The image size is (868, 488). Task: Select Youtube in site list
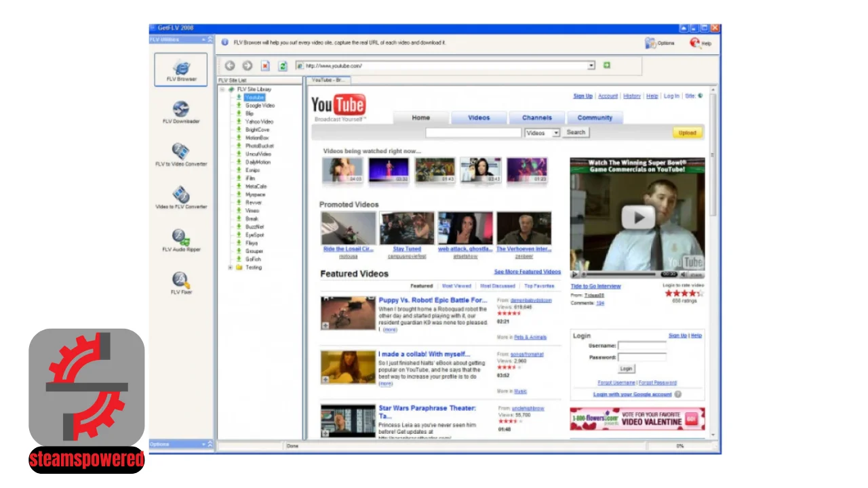pyautogui.click(x=255, y=98)
